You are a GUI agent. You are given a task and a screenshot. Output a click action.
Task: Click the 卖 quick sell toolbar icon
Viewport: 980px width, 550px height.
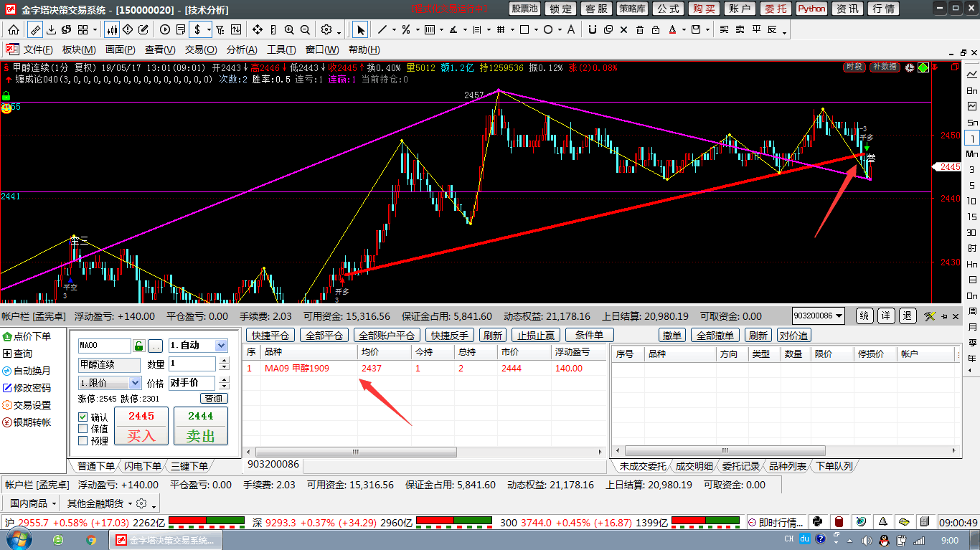click(740, 30)
